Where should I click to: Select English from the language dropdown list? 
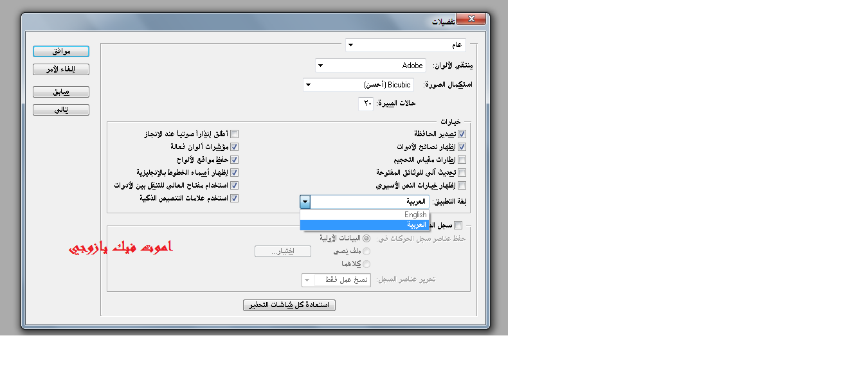[x=365, y=215]
